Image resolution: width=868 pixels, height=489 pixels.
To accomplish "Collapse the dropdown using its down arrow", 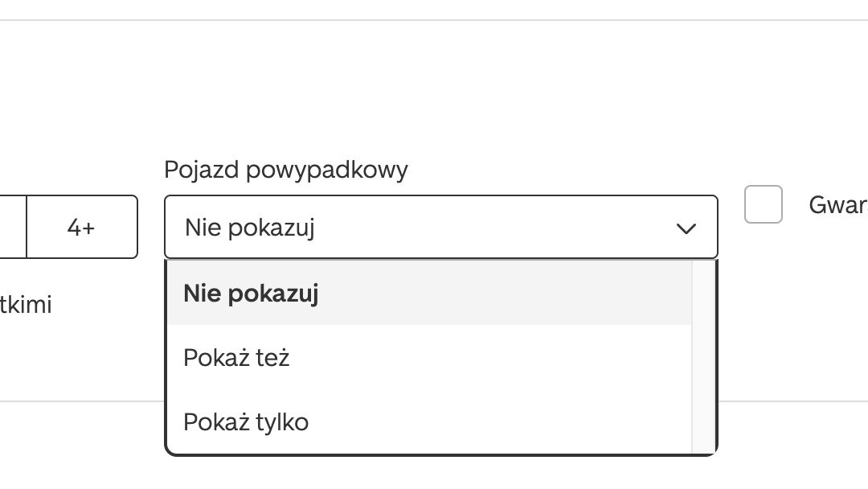I will pyautogui.click(x=686, y=228).
